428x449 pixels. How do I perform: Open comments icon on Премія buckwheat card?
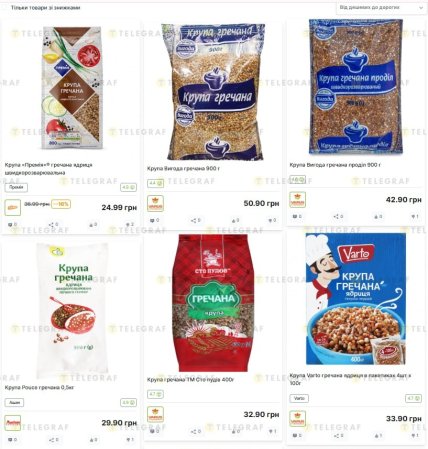[12, 225]
